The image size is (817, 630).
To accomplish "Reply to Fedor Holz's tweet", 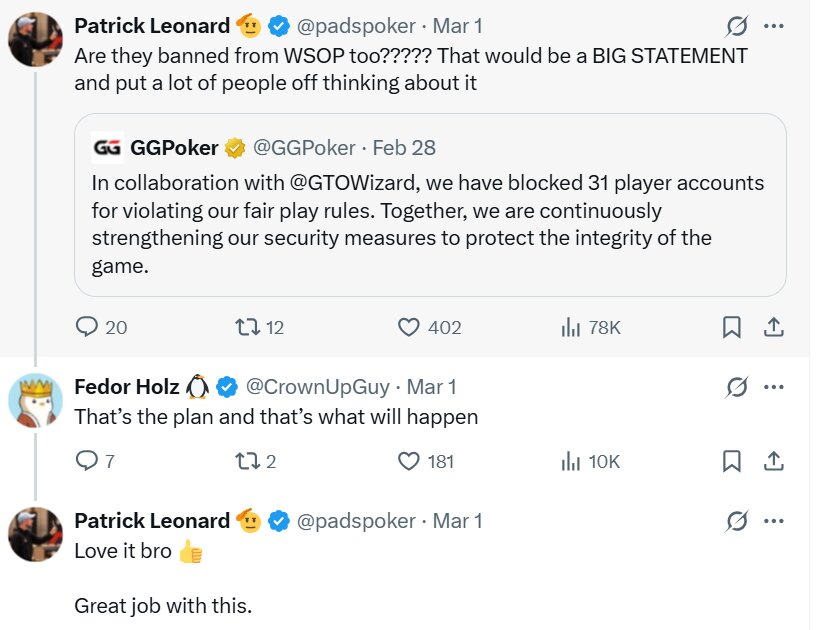I will [88, 461].
